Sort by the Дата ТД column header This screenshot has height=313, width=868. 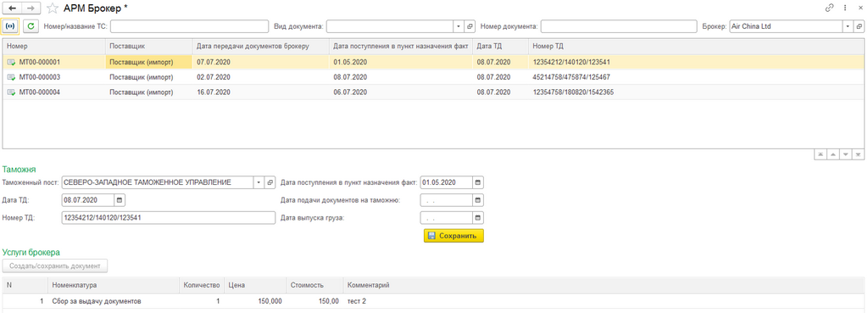[500, 46]
